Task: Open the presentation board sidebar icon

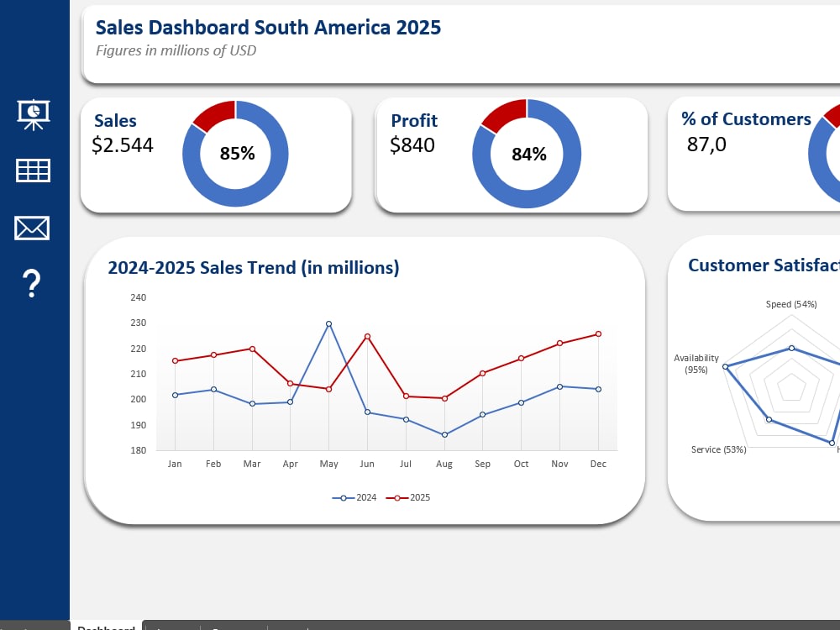Action: click(34, 114)
